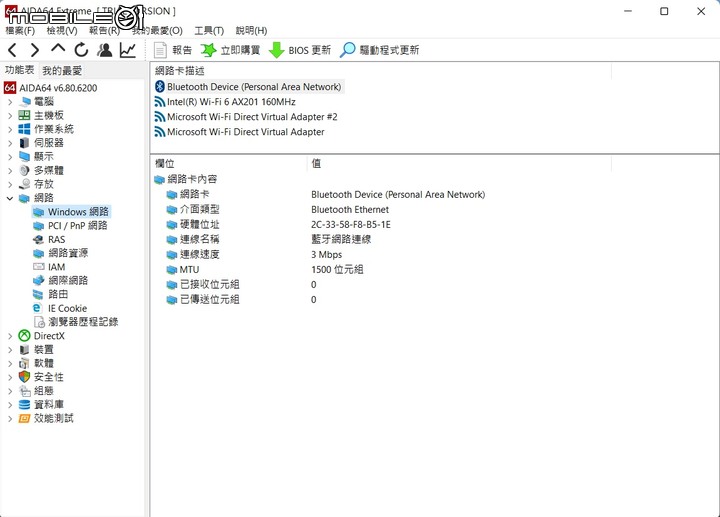720x517 pixels.
Task: Open the 檔案(F) menu
Action: coord(20,31)
